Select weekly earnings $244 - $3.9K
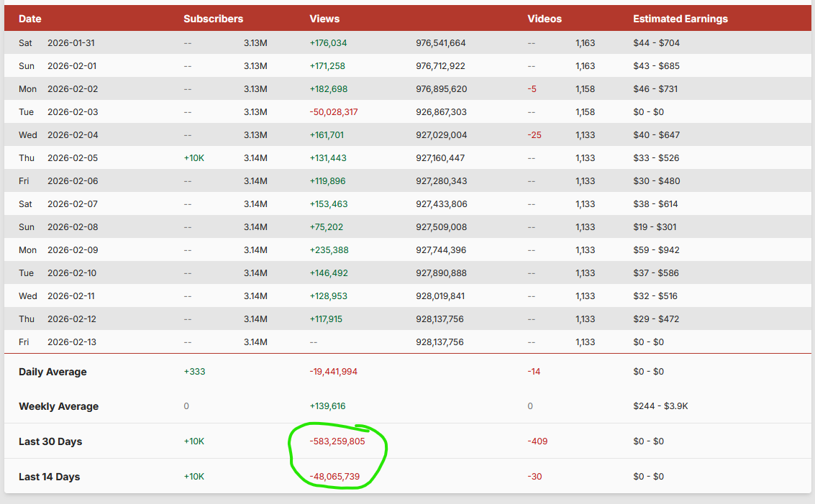Viewport: 815px width, 504px height. coord(660,406)
